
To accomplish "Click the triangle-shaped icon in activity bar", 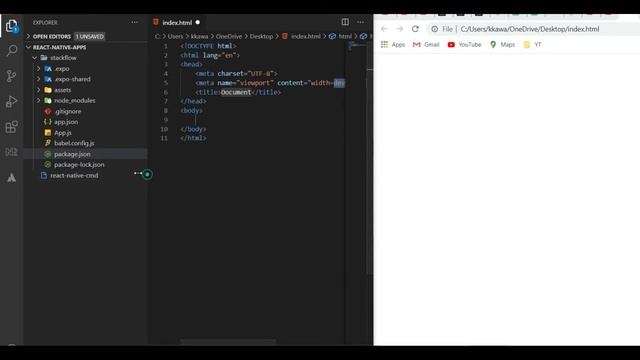I will [11, 178].
